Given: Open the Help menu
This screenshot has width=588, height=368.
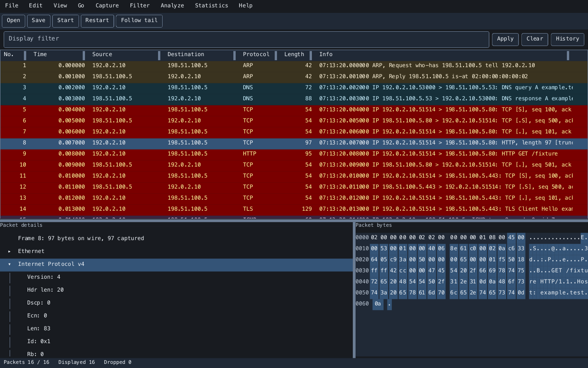Looking at the screenshot, I should click(245, 6).
